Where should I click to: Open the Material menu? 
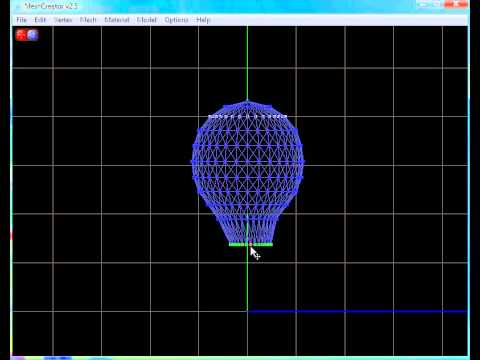(117, 20)
